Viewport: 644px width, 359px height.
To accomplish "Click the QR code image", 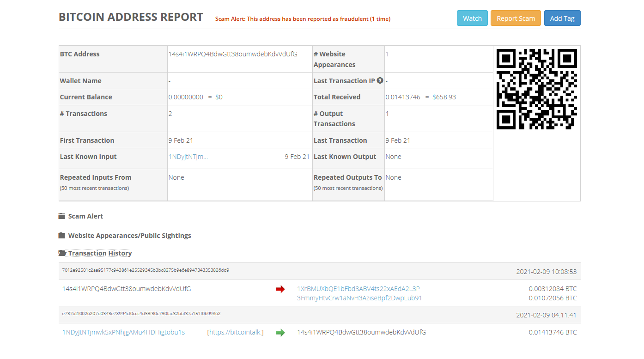I will click(537, 89).
